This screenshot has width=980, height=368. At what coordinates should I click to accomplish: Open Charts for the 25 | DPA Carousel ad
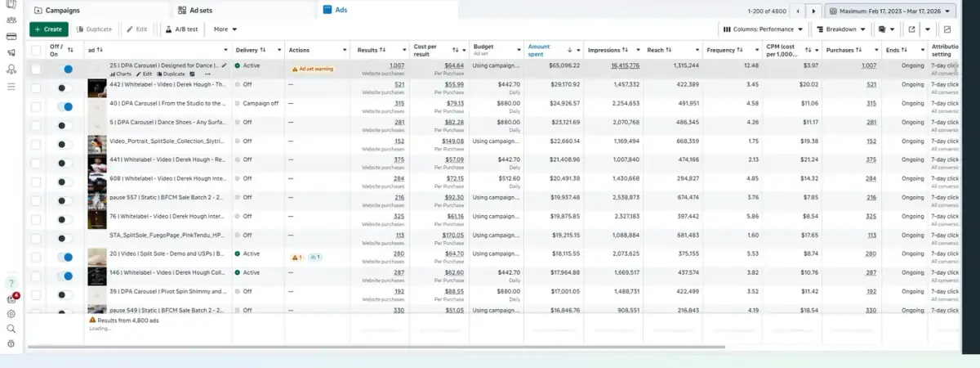pos(119,74)
